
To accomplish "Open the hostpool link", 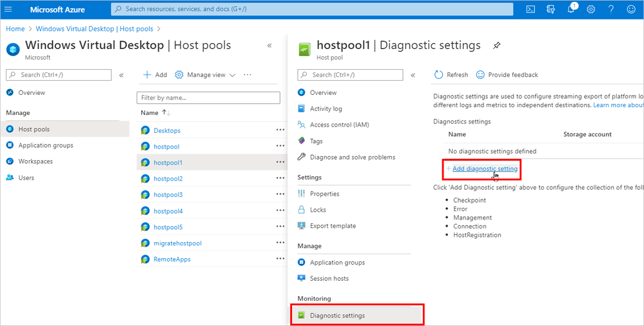I will click(166, 147).
